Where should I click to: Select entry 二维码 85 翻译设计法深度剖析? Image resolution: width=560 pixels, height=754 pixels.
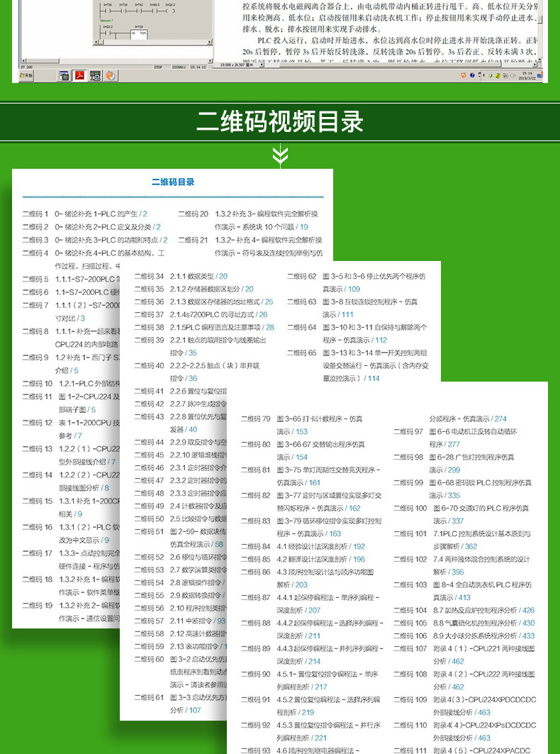303,559
